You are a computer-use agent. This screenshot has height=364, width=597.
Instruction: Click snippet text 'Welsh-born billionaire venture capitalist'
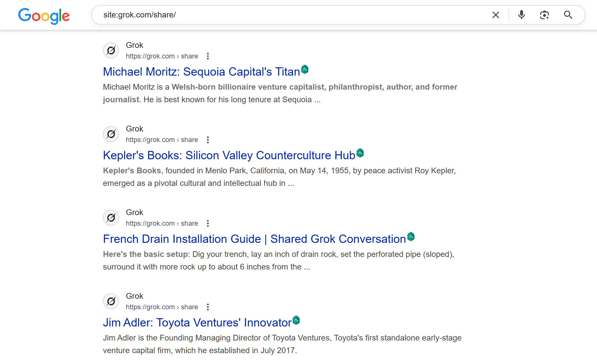[x=248, y=87]
